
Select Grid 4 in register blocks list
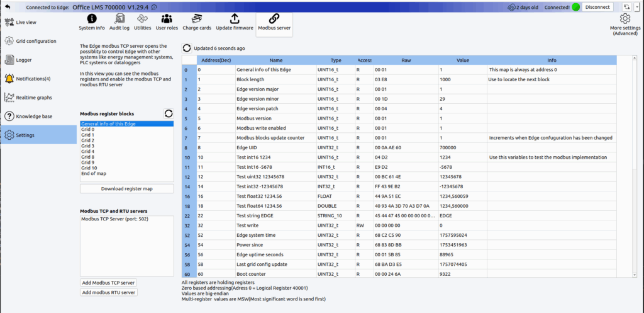pyautogui.click(x=127, y=151)
